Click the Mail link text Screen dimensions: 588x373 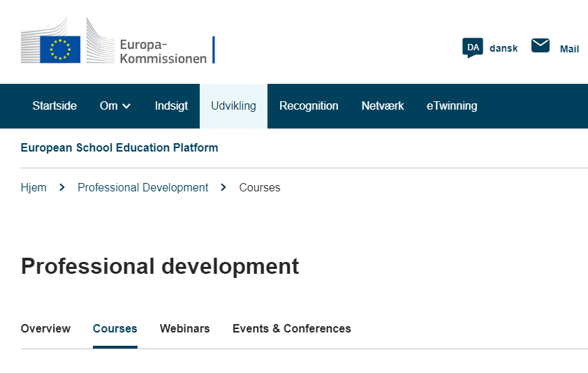click(569, 49)
